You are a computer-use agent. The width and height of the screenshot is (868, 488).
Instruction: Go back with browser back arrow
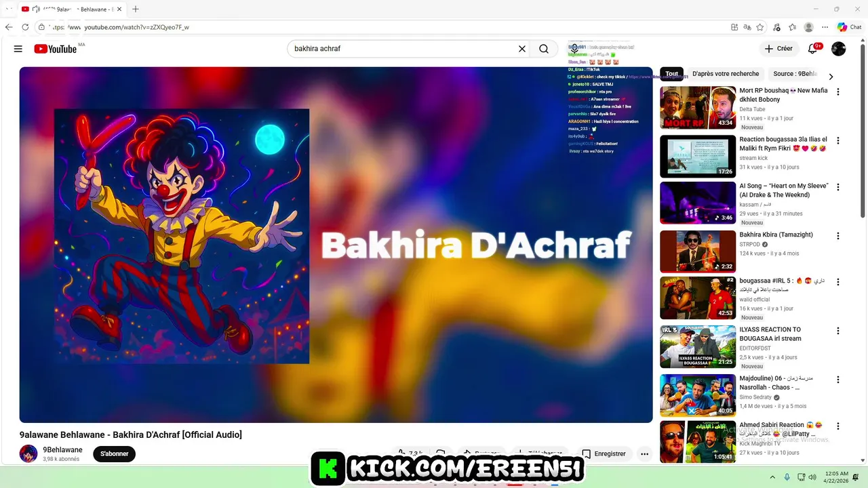pyautogui.click(x=9, y=27)
